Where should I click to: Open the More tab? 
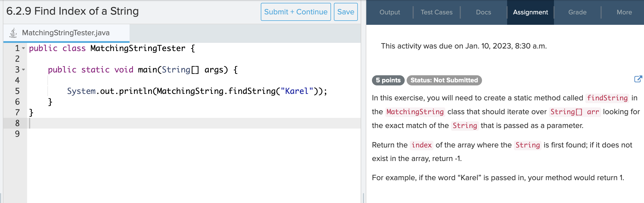tap(624, 12)
